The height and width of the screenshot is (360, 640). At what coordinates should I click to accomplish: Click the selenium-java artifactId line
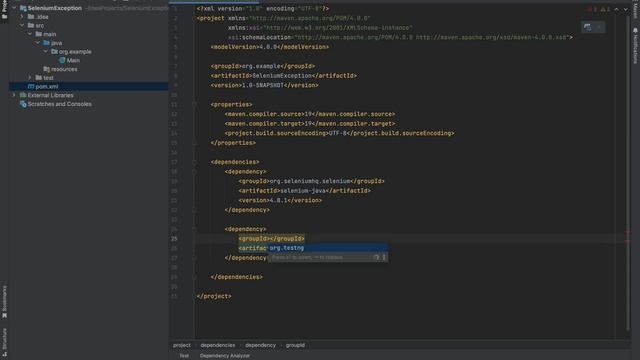(x=304, y=191)
